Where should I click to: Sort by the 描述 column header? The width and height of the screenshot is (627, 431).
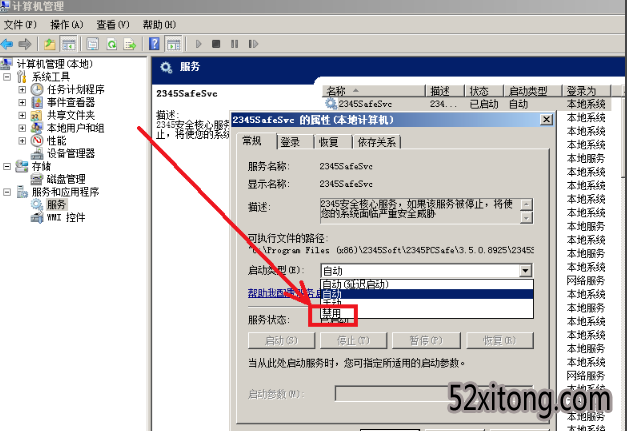point(445,91)
